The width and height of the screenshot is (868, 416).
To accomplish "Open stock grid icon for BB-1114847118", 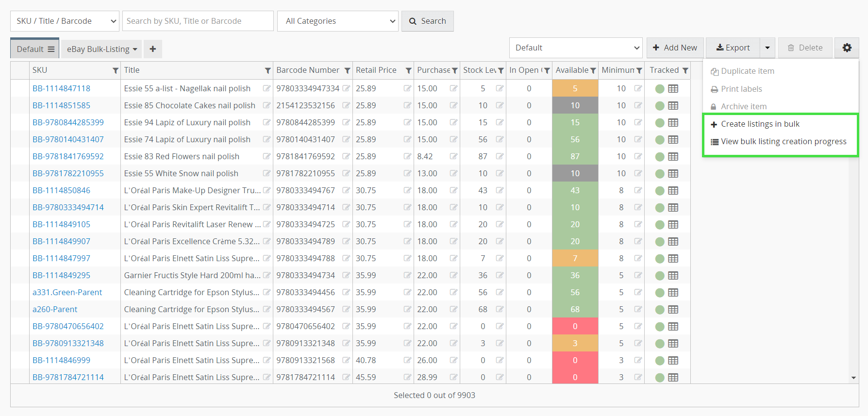I will tap(673, 88).
